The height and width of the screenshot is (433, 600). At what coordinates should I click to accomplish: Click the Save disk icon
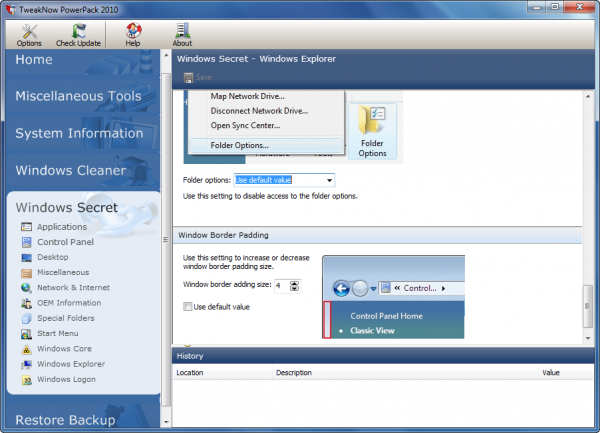click(x=188, y=77)
